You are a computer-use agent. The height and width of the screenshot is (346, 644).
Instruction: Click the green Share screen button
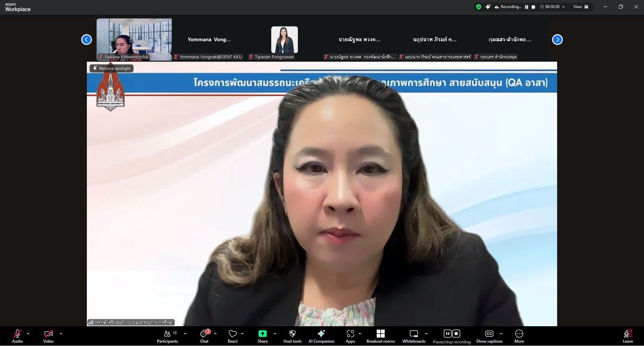click(x=262, y=336)
